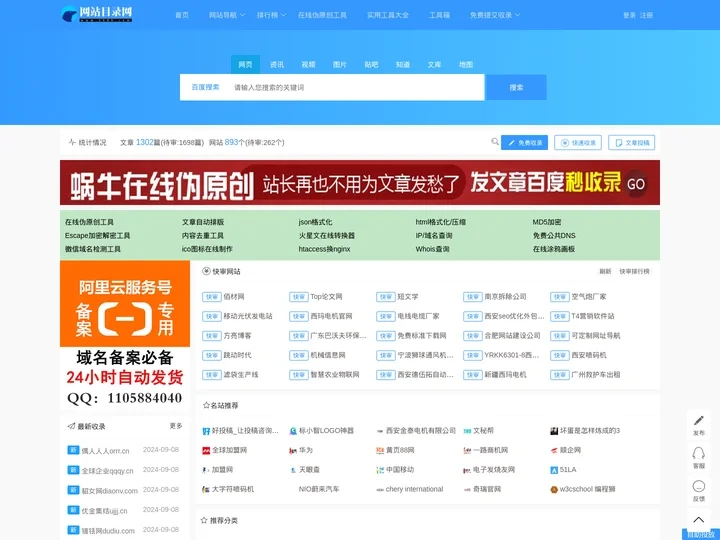Click the 刷新 link in 快审网站
The height and width of the screenshot is (540, 720).
605,271
